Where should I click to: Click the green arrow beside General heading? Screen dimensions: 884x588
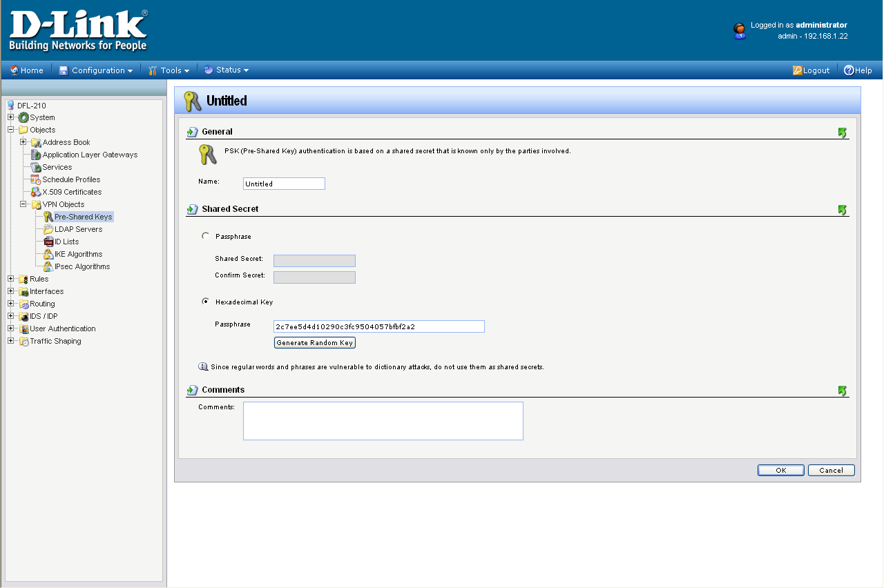193,132
